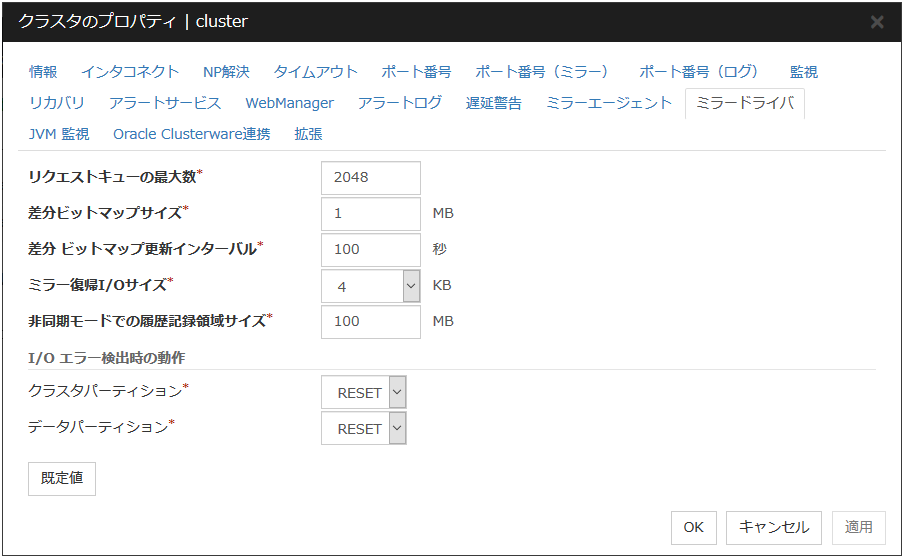The image size is (904, 558).
Task: Click the リクエストキューの最大数 input field
Action: (x=371, y=178)
